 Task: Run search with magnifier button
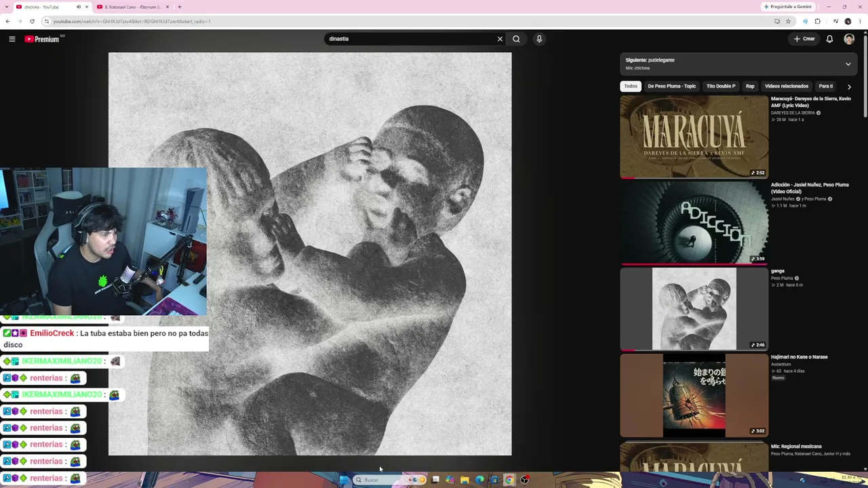[x=516, y=39]
